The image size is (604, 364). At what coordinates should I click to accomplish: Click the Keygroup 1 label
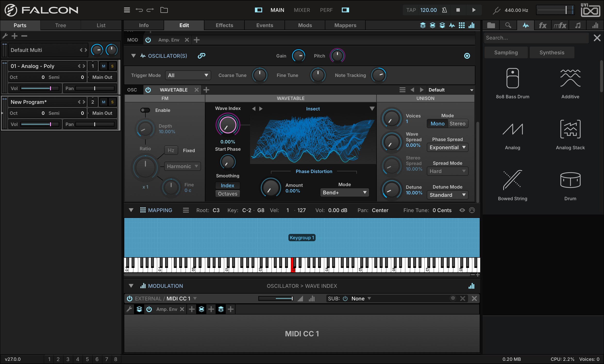pos(302,238)
